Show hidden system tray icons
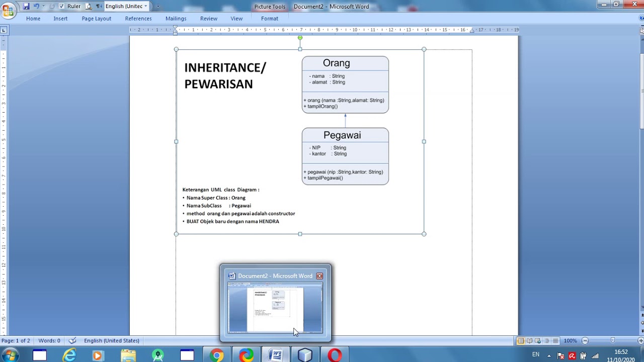The width and height of the screenshot is (644, 362). (x=549, y=355)
